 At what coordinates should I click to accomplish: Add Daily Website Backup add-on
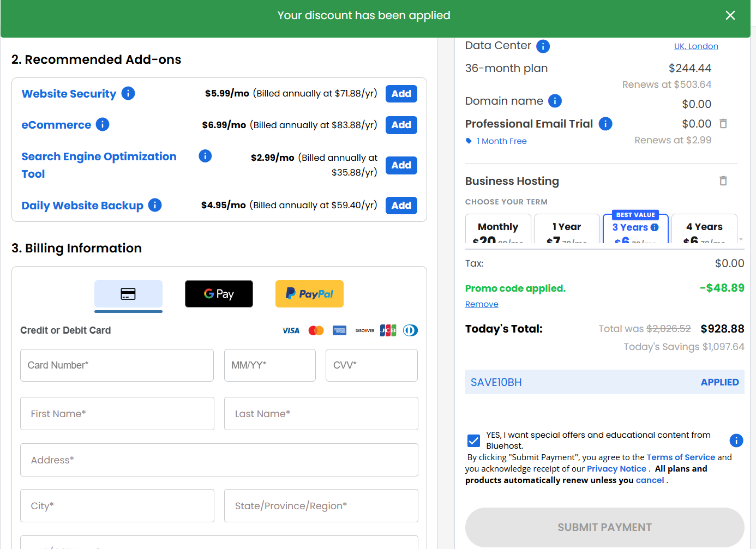tap(401, 206)
